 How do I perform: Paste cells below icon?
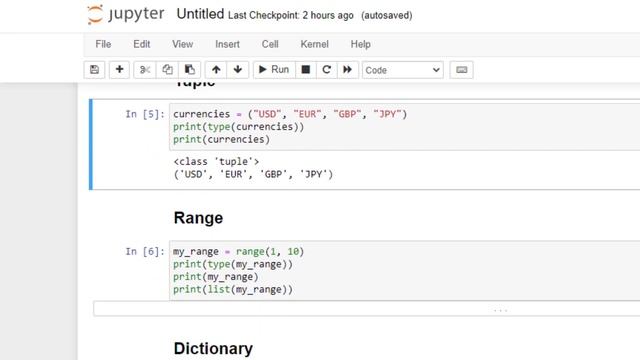point(189,70)
